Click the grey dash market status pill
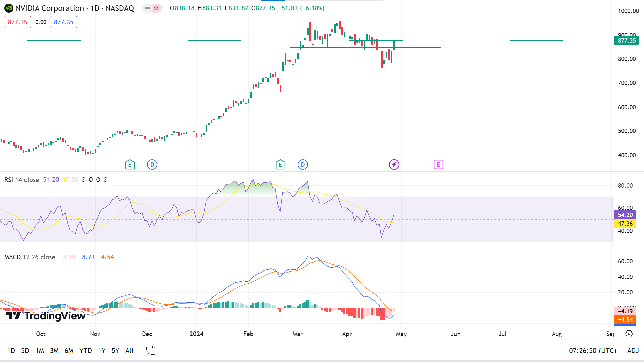The width and height of the screenshot is (644, 362). click(147, 8)
